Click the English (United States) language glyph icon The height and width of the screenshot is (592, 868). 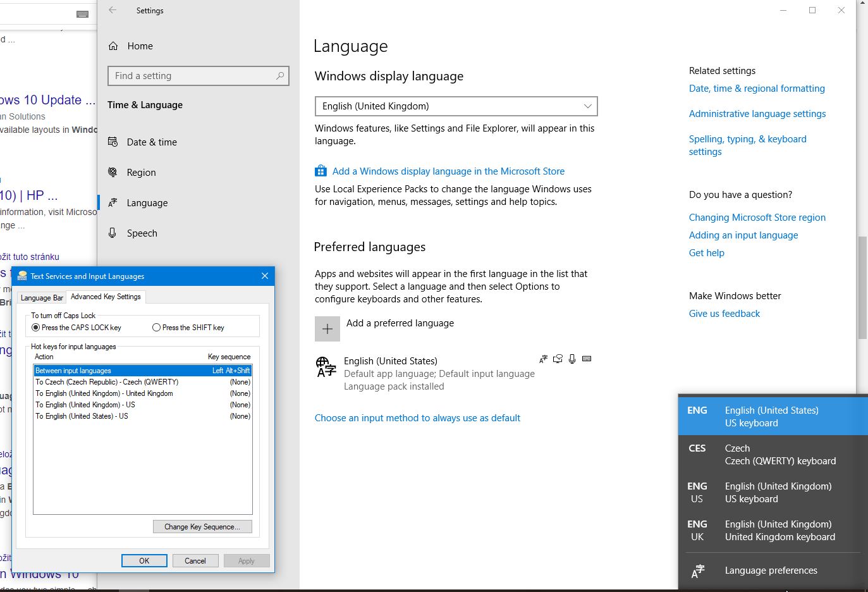coord(326,367)
